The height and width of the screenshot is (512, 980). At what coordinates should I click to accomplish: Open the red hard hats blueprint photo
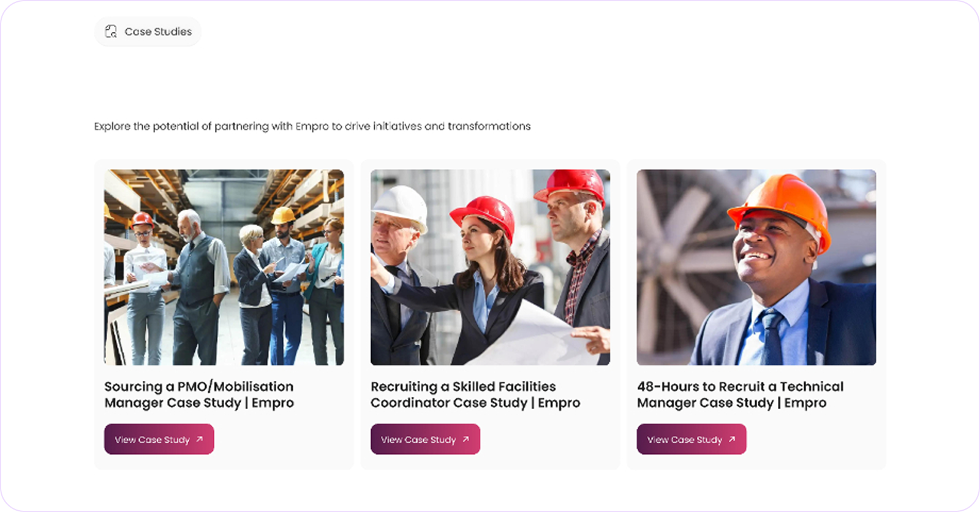[490, 267]
